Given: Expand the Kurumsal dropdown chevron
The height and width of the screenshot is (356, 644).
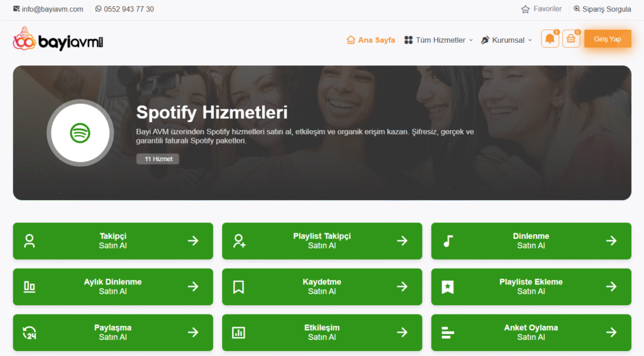Looking at the screenshot, I should (x=530, y=40).
